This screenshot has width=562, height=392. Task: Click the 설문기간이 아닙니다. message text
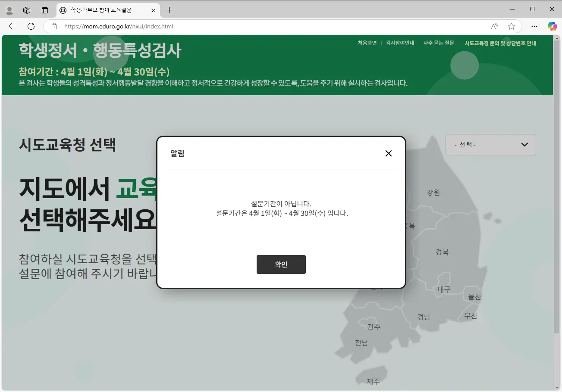(281, 203)
